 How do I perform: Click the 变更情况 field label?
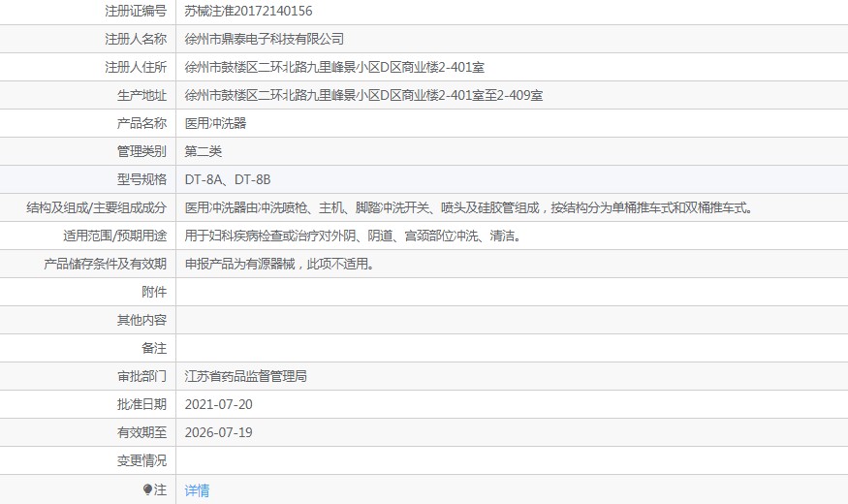141,460
